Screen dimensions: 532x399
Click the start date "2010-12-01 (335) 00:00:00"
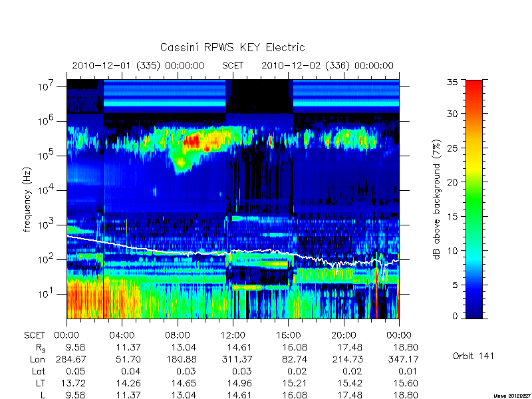click(x=138, y=65)
